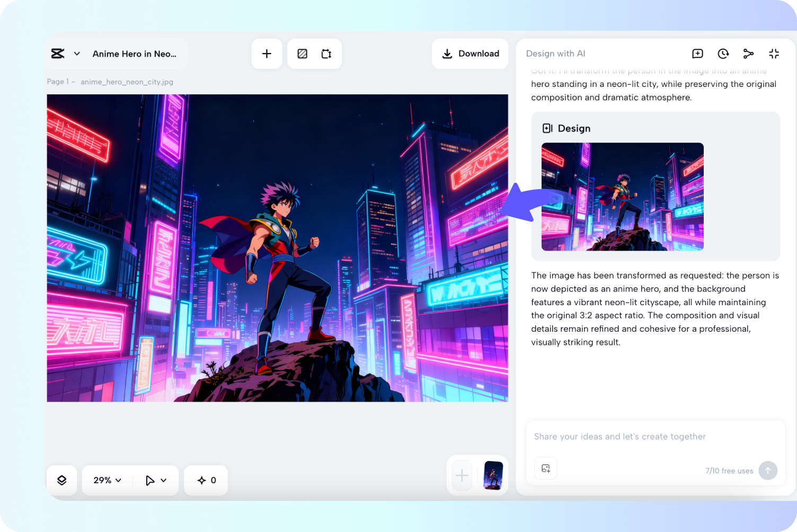
Task: Click the attach image icon in prompt box
Action: (546, 468)
